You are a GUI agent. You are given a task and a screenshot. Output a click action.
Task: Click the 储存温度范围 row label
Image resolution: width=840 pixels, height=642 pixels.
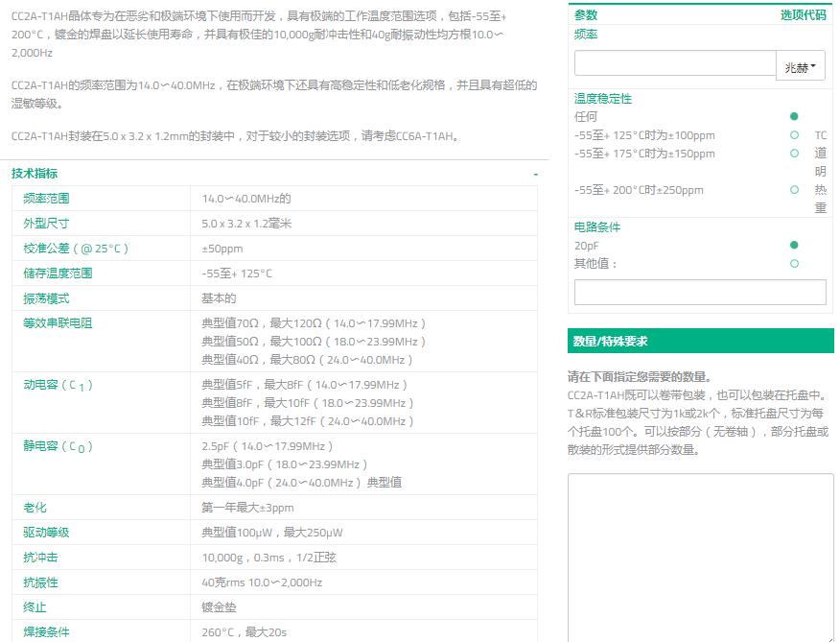(58, 273)
